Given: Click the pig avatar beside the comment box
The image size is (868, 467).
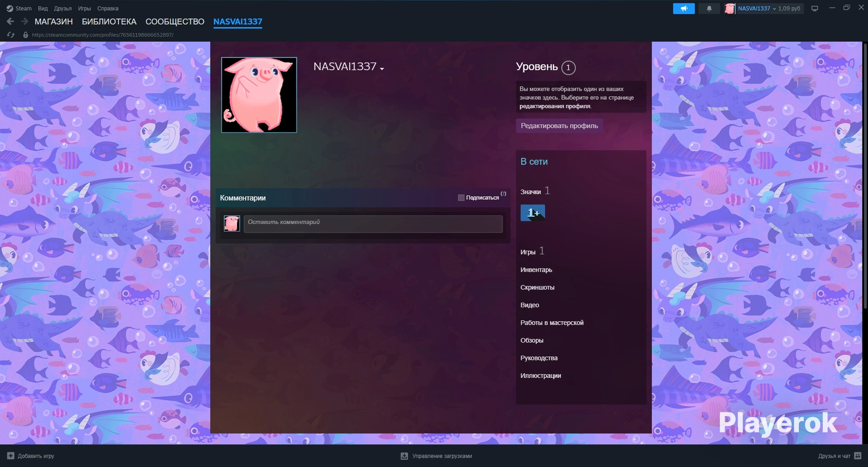Looking at the screenshot, I should [x=232, y=223].
